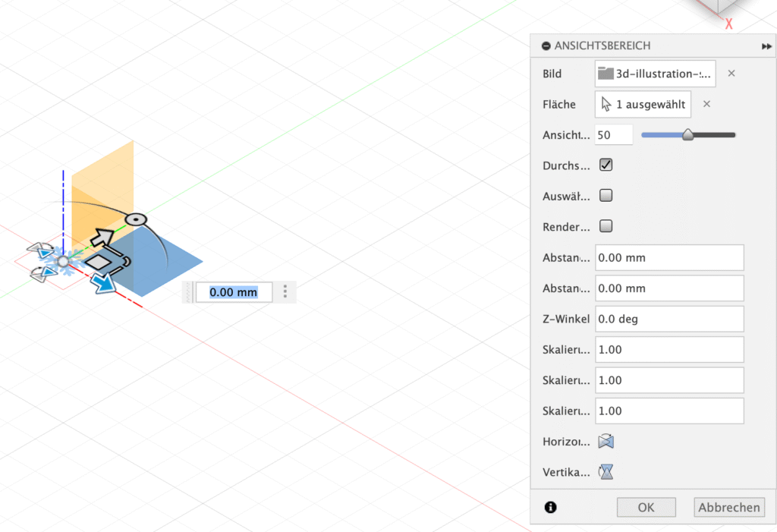Click the 1 ausgewählt selection button
Viewport: 777px width, 532px height.
643,104
